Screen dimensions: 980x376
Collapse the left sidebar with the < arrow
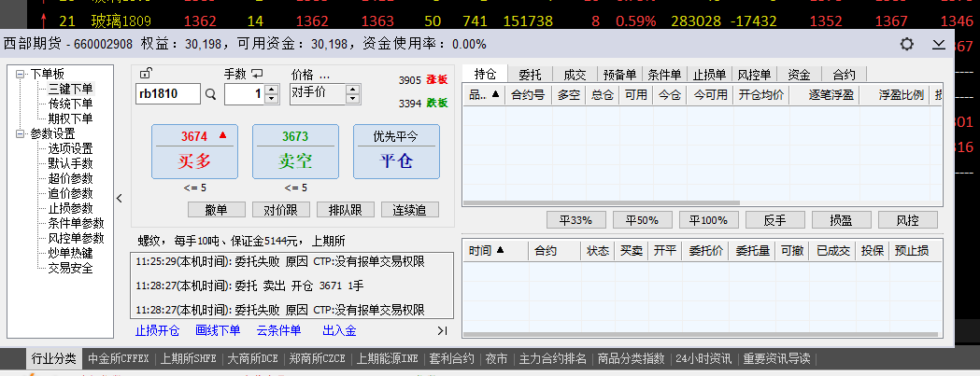pyautogui.click(x=119, y=198)
